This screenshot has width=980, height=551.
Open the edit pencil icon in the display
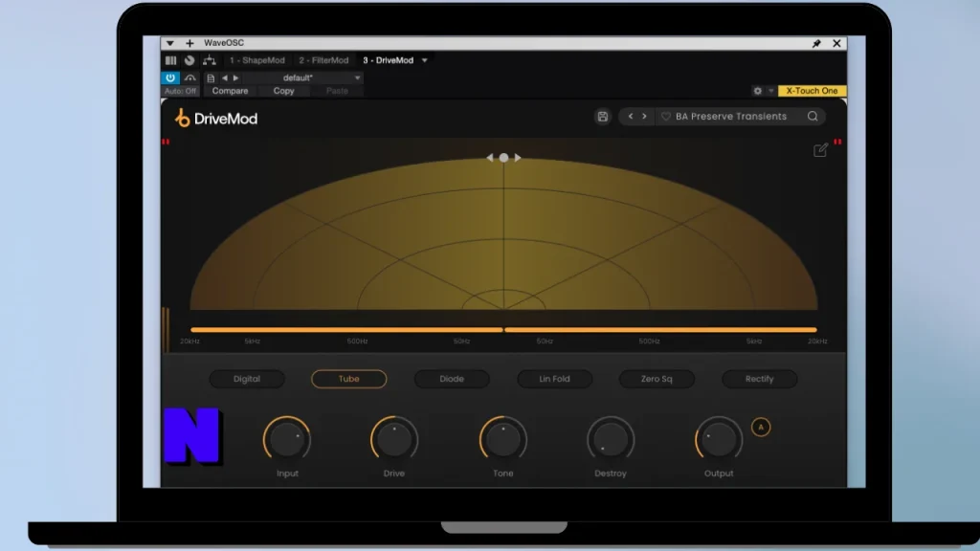[820, 150]
